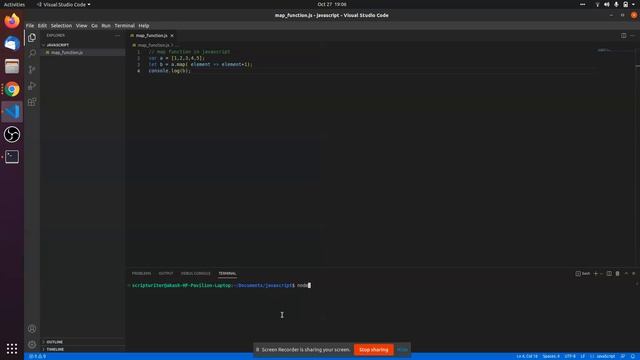The width and height of the screenshot is (640, 360).
Task: Expand the OUTLINE section
Action: (53, 342)
